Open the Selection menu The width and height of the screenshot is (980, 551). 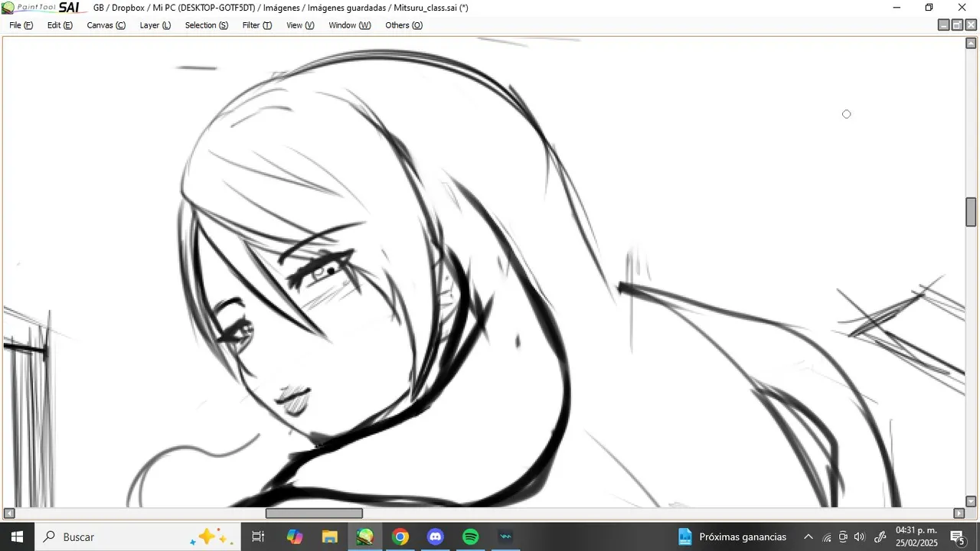pyautogui.click(x=206, y=25)
